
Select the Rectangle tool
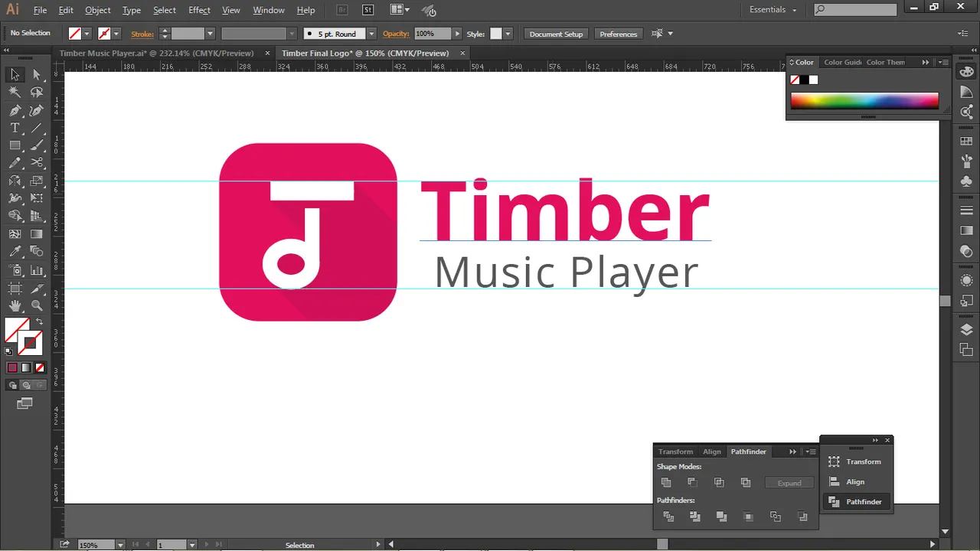pyautogui.click(x=15, y=145)
